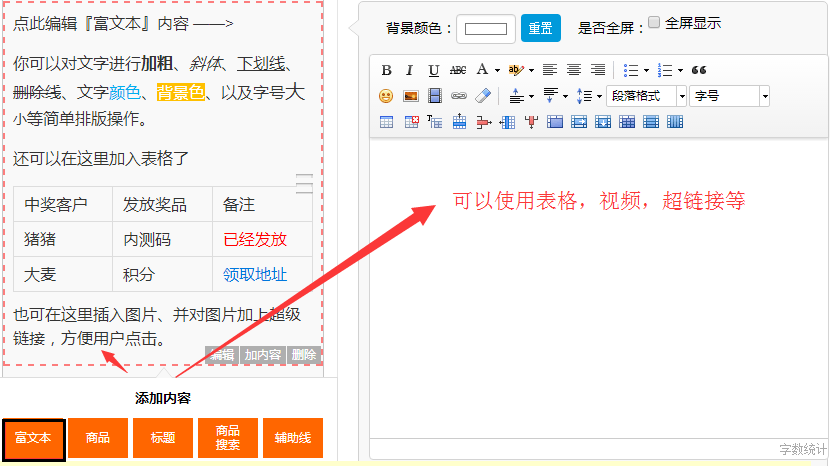Viewport: 831px width, 466px height.
Task: Select the 富文本 content type
Action: [x=33, y=438]
